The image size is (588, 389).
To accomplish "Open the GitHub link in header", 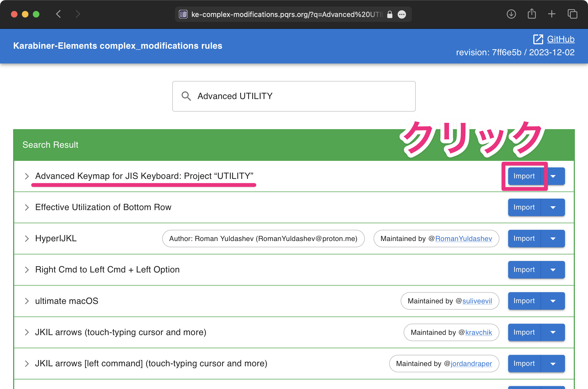I will [560, 39].
